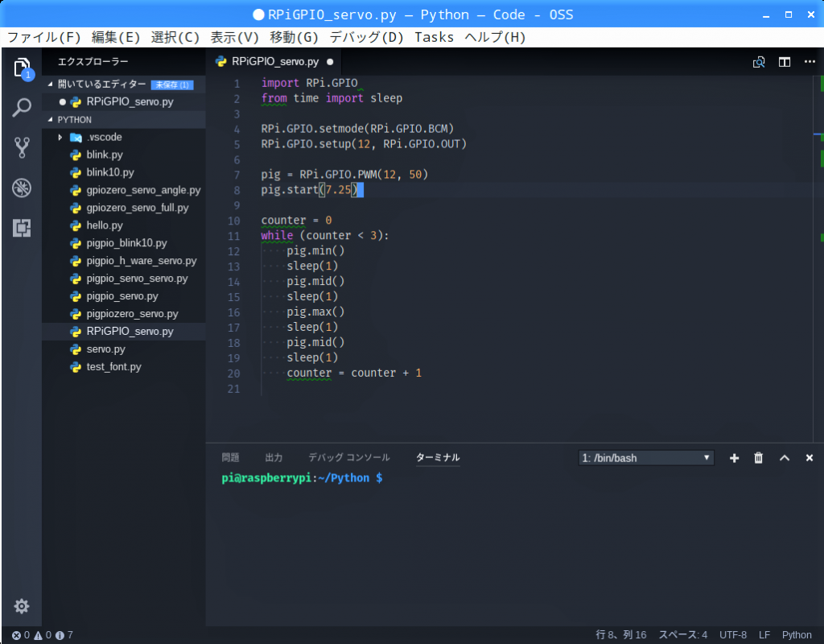Select RPiGPIO_servo.py under open editors
Screen dimensions: 824x644
coord(123,102)
